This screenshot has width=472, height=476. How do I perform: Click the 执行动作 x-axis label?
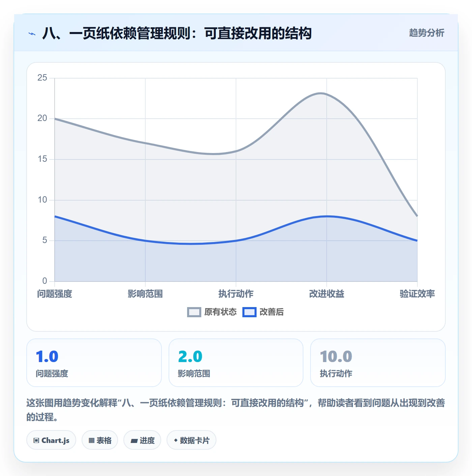click(x=236, y=294)
